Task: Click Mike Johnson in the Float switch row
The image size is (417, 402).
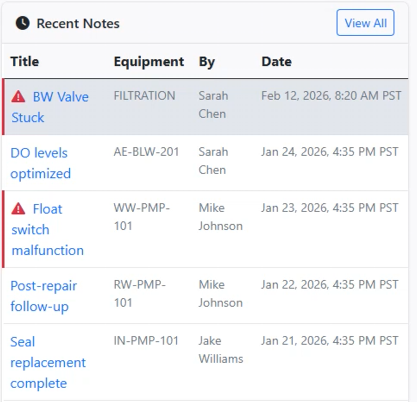Action: pos(221,217)
